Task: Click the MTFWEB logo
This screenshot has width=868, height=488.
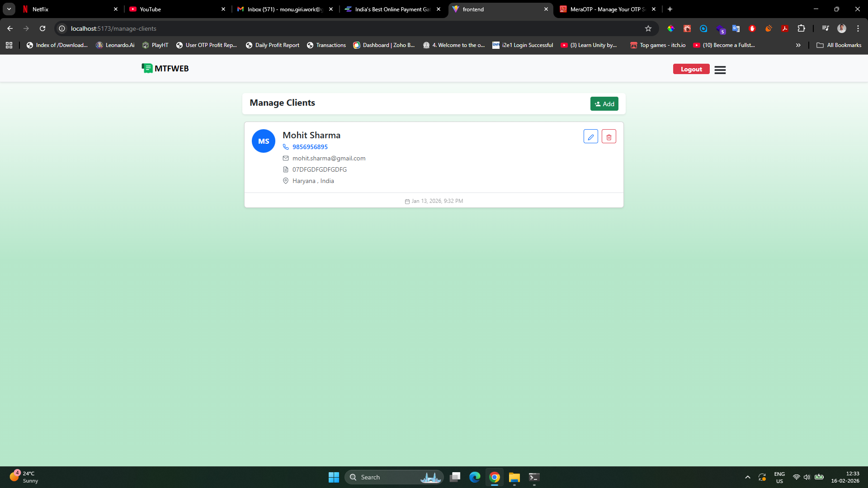Action: click(x=165, y=68)
